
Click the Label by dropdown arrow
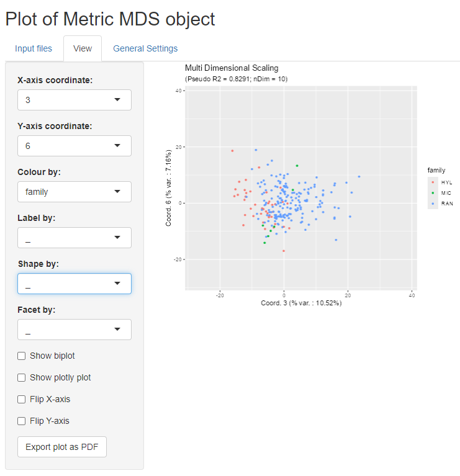117,237
